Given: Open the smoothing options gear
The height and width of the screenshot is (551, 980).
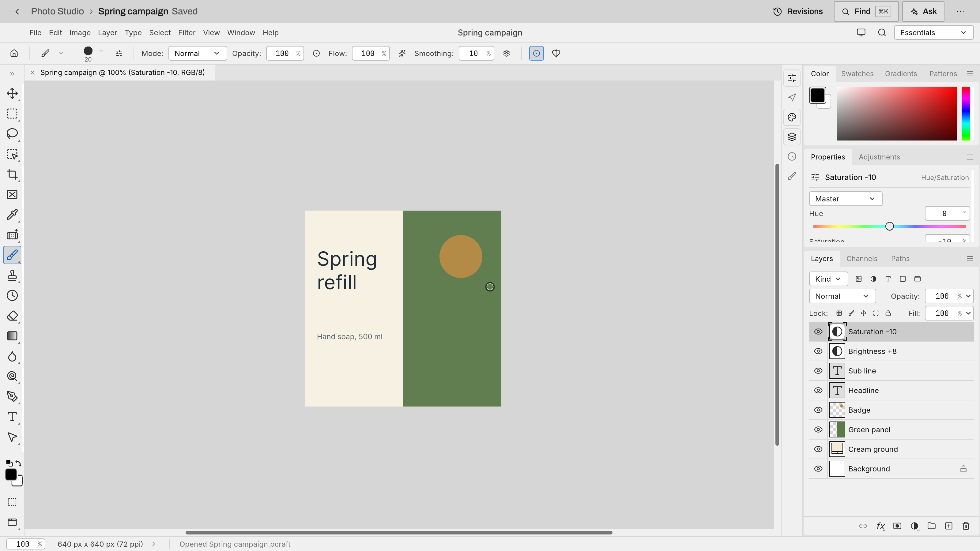Looking at the screenshot, I should 506,53.
